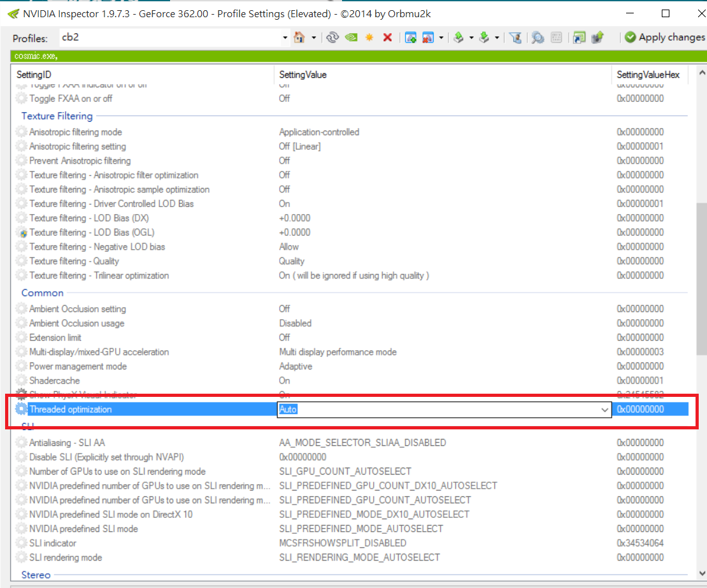Click the home icon for global profile
This screenshot has height=588, width=707.
click(x=299, y=38)
